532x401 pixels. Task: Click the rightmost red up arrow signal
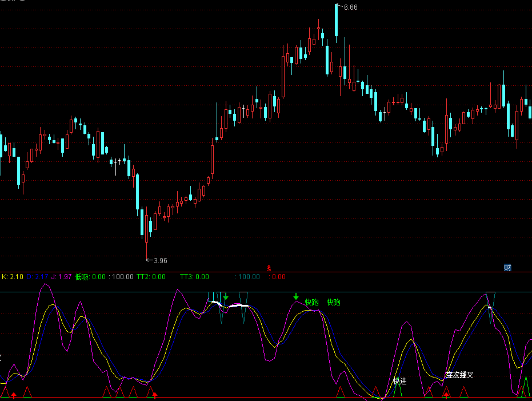pos(446,394)
